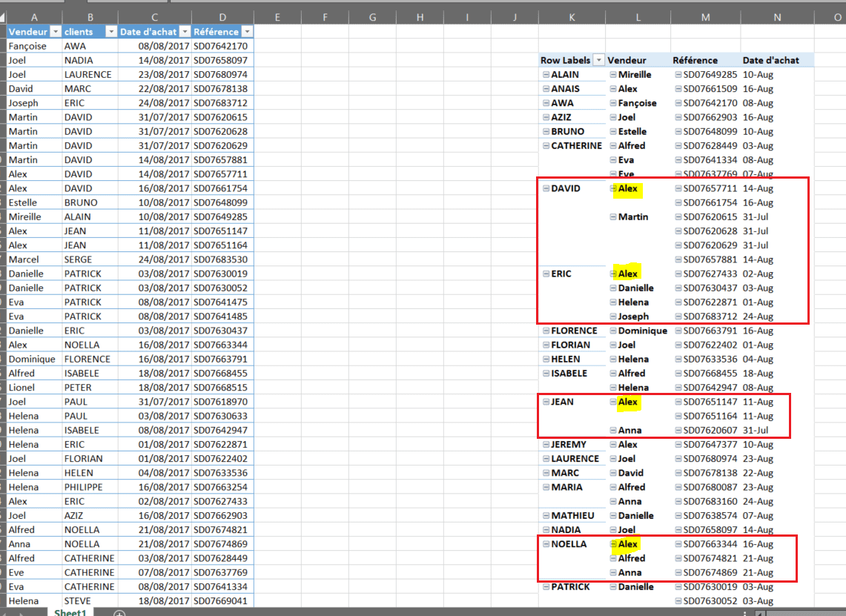This screenshot has width=846, height=616.
Task: Collapse the SD07649285 reference item
Action: pos(678,75)
